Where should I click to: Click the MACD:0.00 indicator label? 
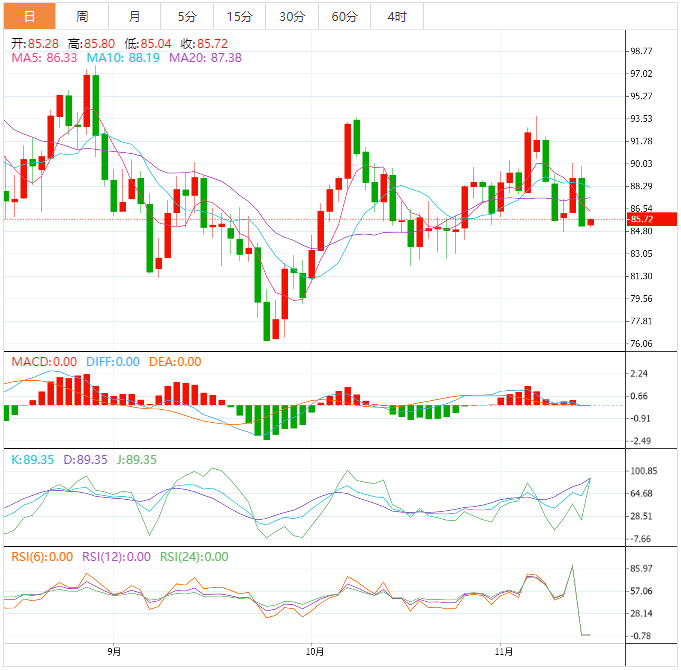[44, 362]
